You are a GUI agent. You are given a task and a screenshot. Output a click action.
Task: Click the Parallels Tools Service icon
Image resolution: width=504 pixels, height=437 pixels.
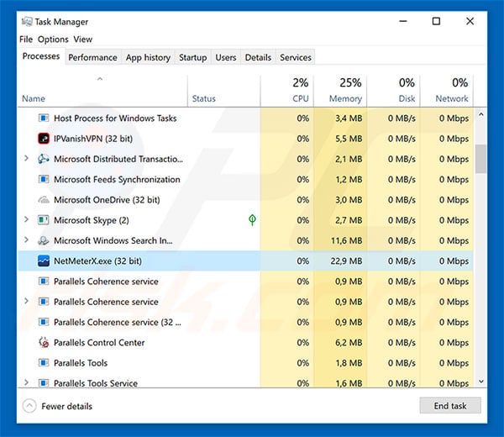coord(44,383)
